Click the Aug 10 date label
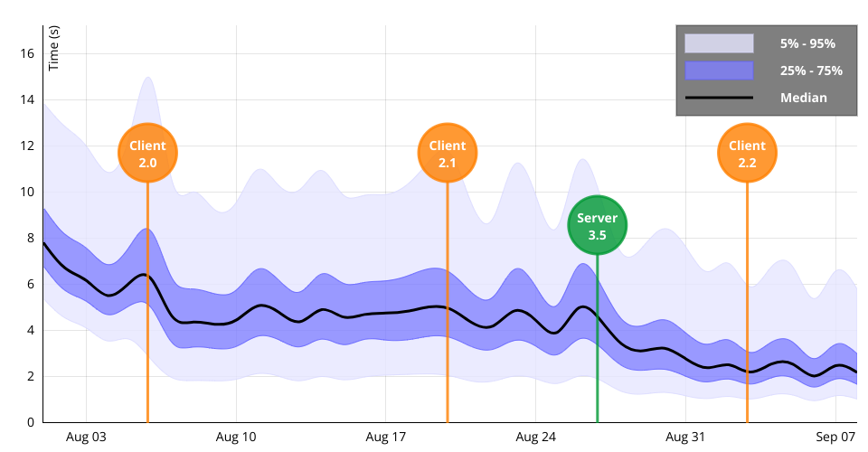The image size is (868, 452). pyautogui.click(x=236, y=437)
